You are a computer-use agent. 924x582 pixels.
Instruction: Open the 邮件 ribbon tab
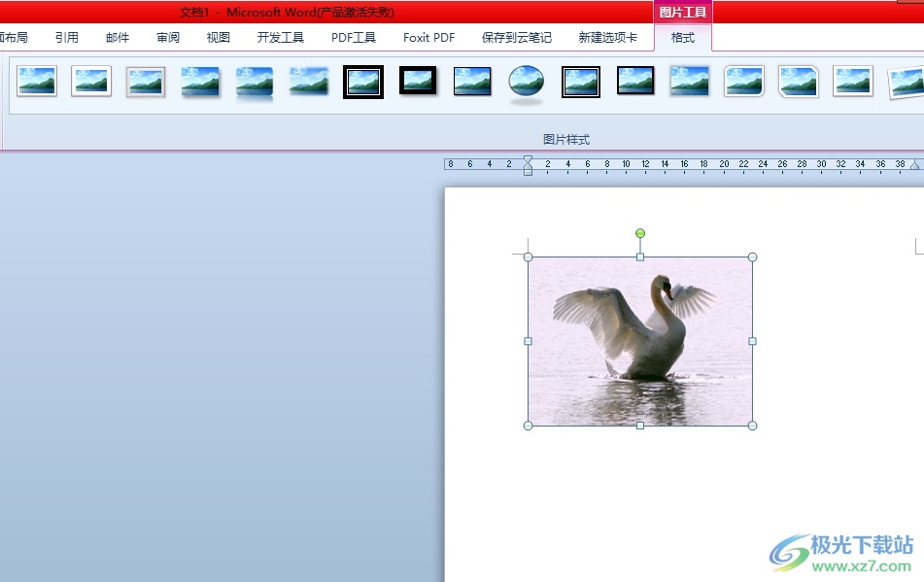point(118,38)
